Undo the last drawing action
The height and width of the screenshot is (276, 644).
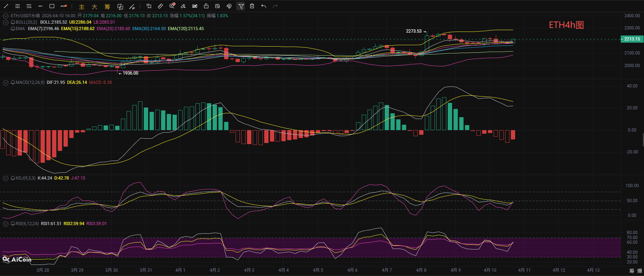[264, 6]
